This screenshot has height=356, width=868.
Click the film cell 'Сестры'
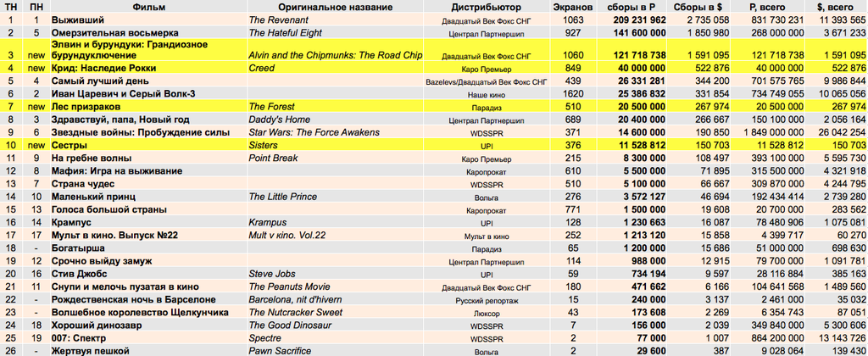[70, 145]
